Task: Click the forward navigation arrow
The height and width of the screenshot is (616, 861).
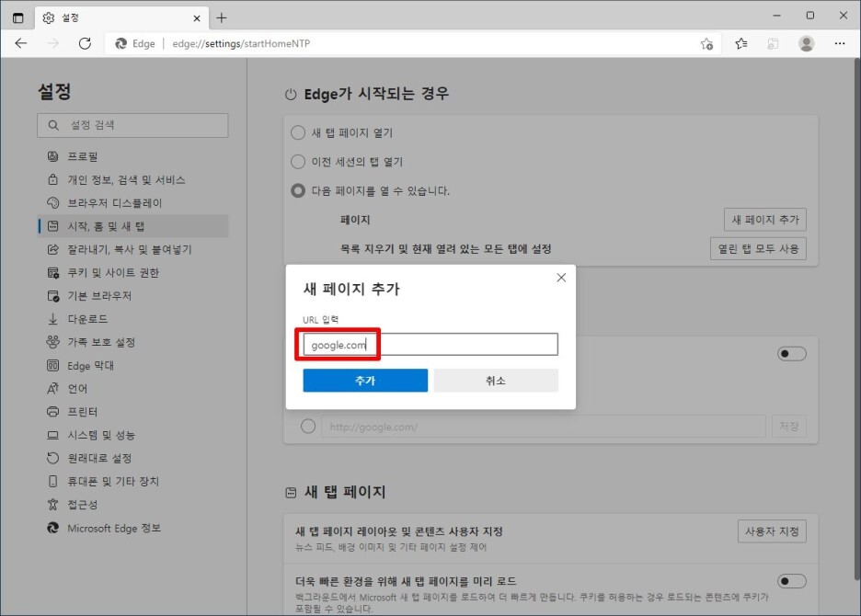Action: tap(52, 43)
